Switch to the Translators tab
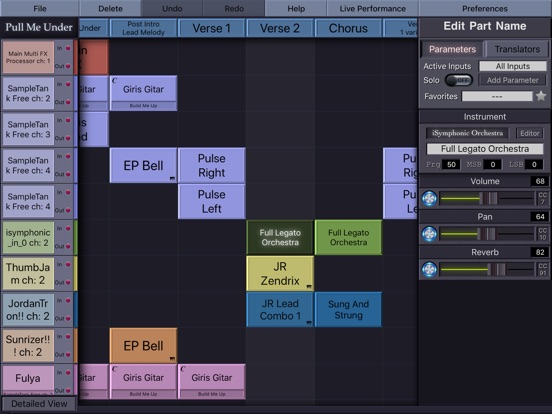The width and height of the screenshot is (552, 414). click(x=517, y=49)
